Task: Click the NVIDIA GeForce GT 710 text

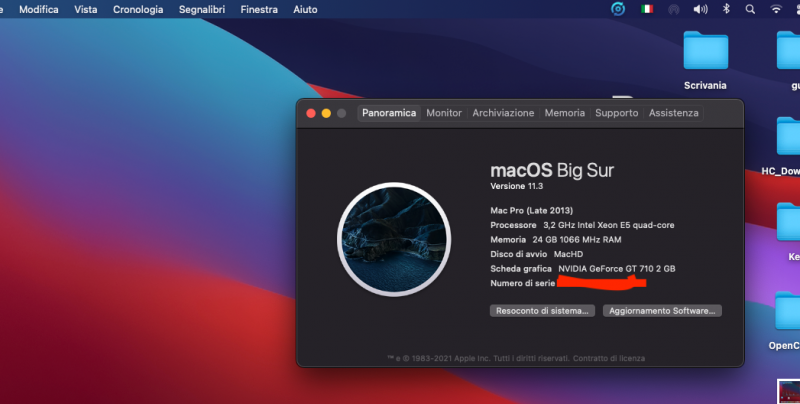Action: click(616, 268)
